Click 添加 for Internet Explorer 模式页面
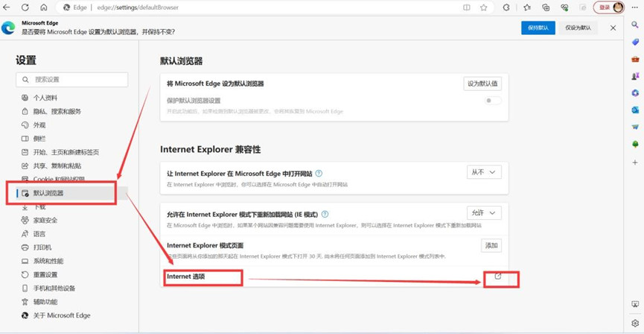 [491, 245]
